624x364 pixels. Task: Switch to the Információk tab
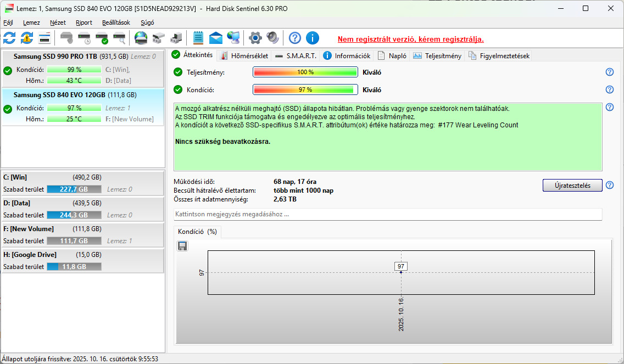[347, 55]
